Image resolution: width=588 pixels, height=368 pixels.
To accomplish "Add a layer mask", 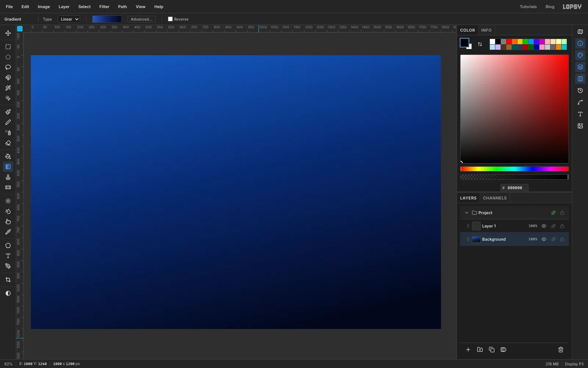I will pyautogui.click(x=503, y=350).
